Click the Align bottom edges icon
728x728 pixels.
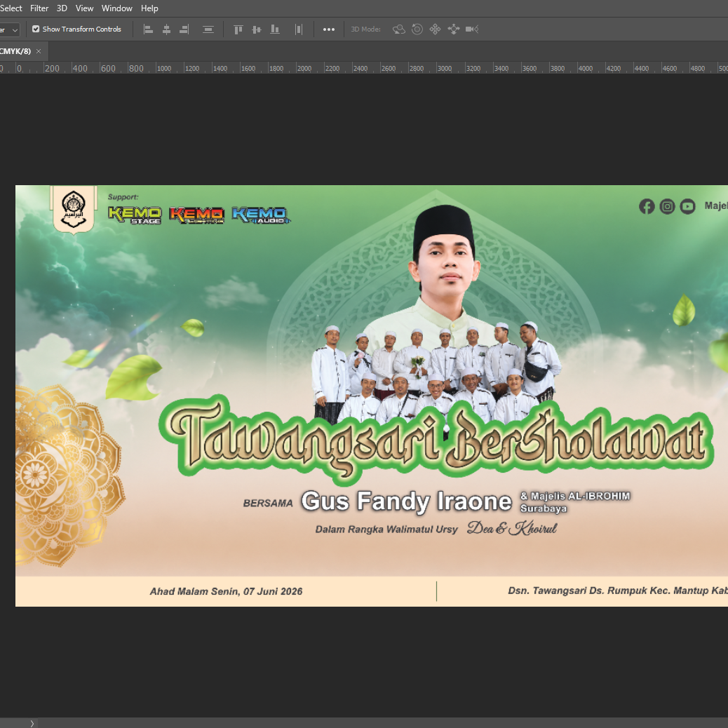point(275,29)
